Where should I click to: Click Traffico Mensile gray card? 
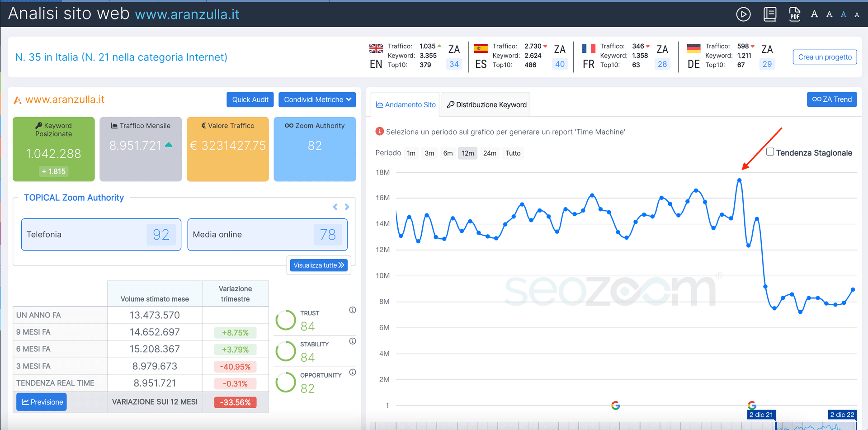141,149
